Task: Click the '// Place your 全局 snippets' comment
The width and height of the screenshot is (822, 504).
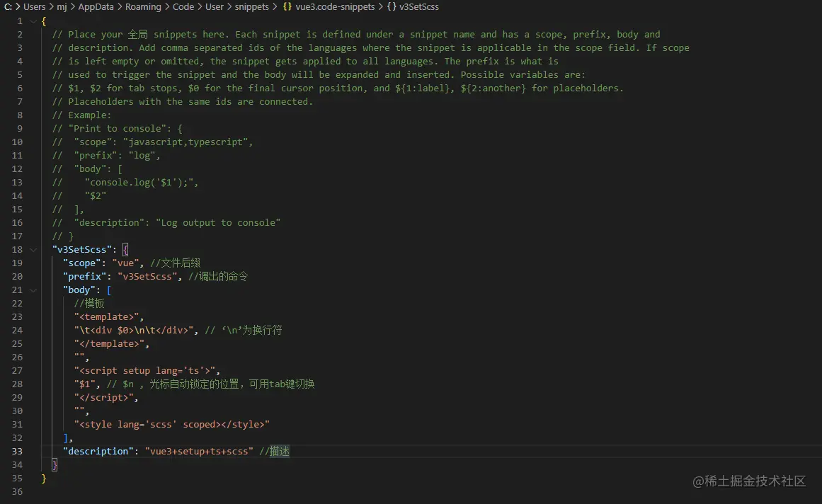Action: (356, 34)
